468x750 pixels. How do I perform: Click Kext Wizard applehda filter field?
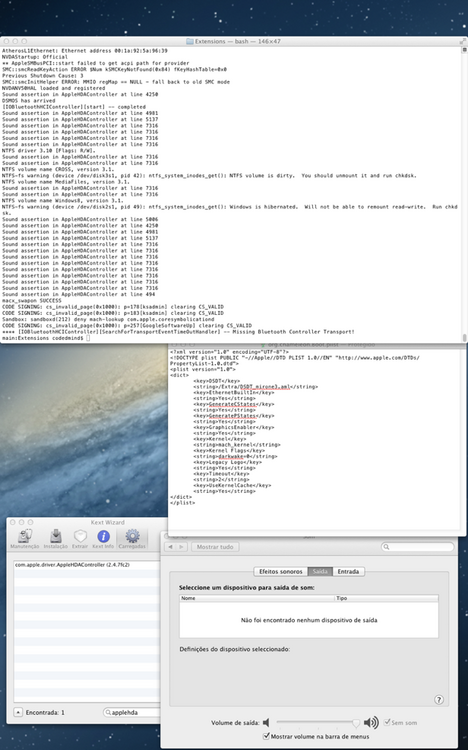click(132, 713)
